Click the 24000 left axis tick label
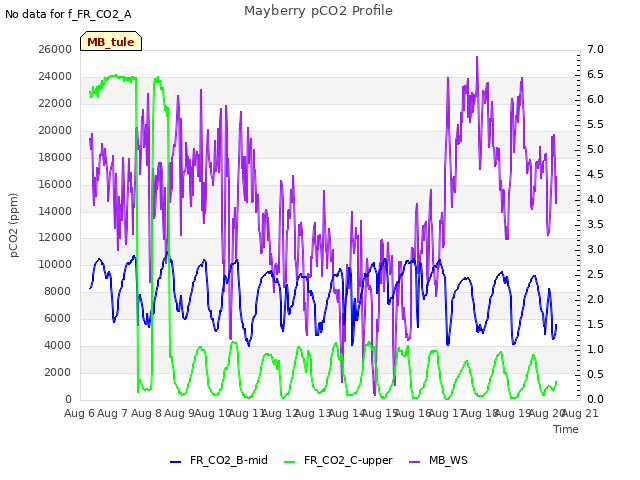 (x=55, y=76)
